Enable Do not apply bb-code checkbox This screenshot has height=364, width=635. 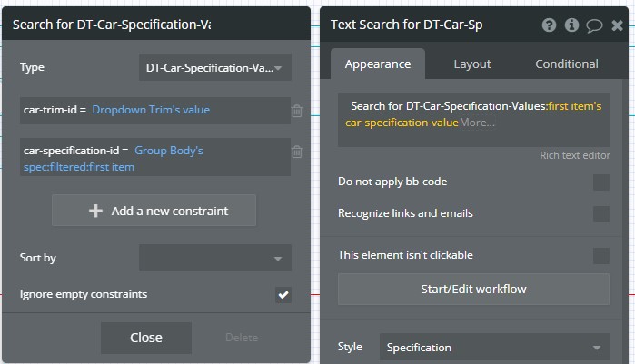tap(601, 182)
